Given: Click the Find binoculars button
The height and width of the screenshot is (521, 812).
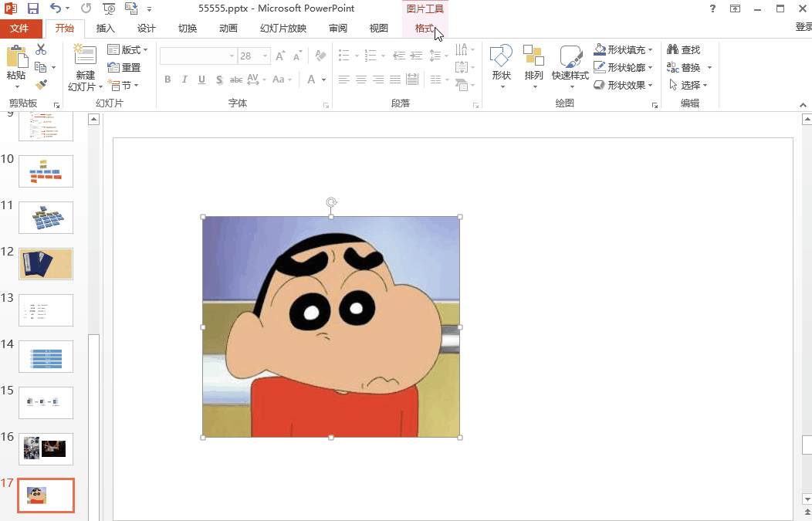Looking at the screenshot, I should click(x=684, y=49).
